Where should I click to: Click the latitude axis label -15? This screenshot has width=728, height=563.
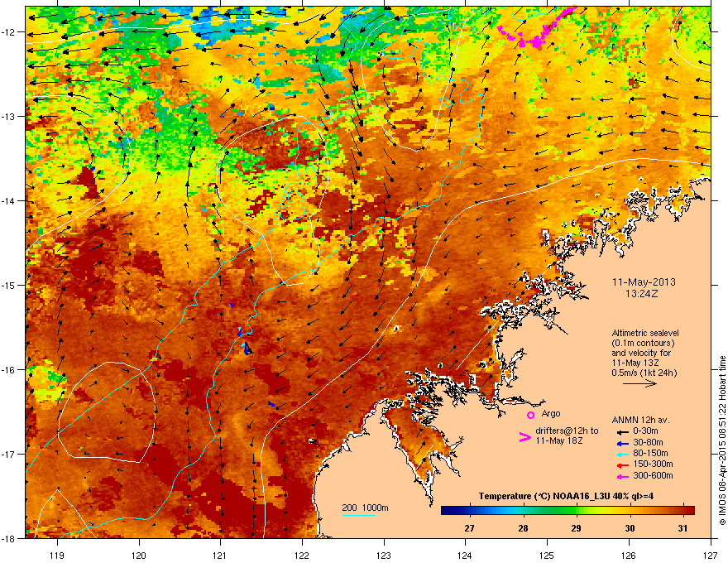click(x=8, y=285)
